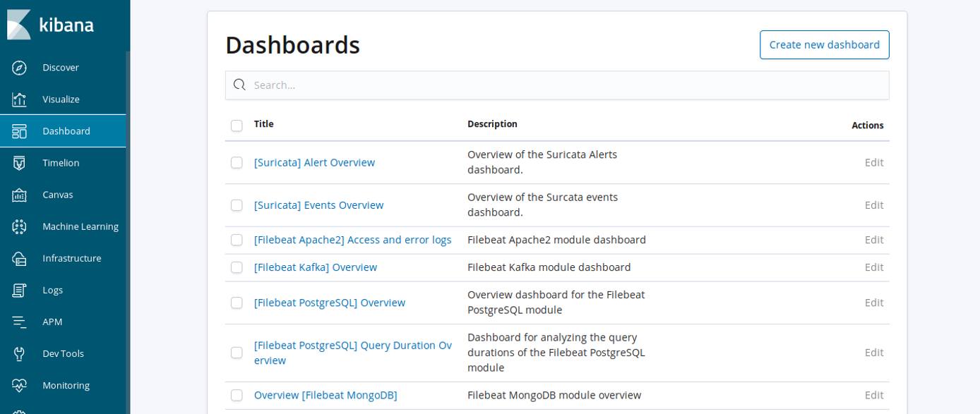Select the Logs icon in sidebar
Viewport: 980px width, 414px height.
(20, 290)
